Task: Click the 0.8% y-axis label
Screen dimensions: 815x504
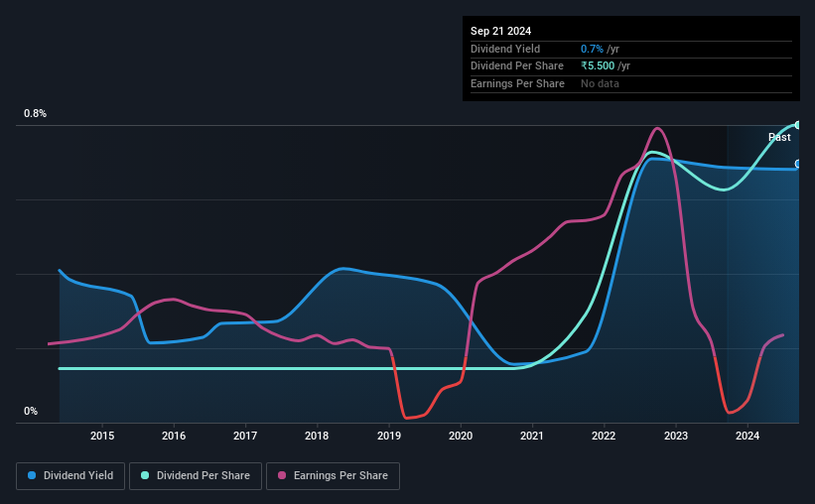Action: 35,113
